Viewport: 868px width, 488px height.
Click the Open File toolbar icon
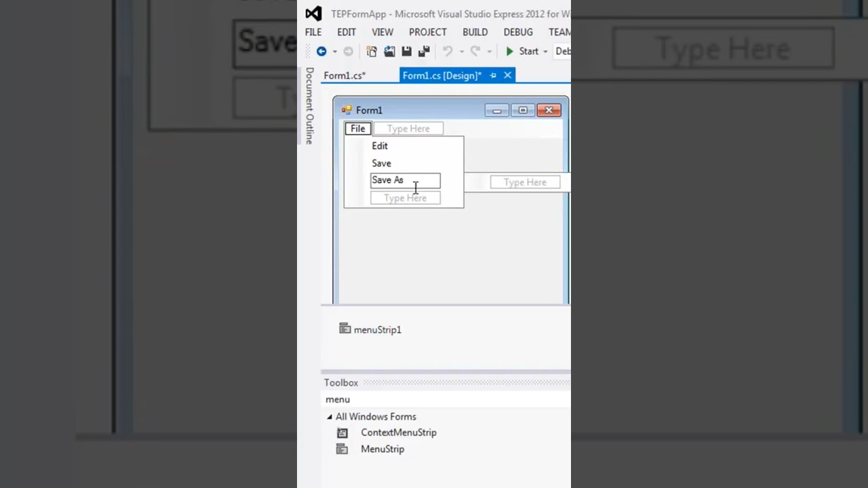(x=389, y=52)
